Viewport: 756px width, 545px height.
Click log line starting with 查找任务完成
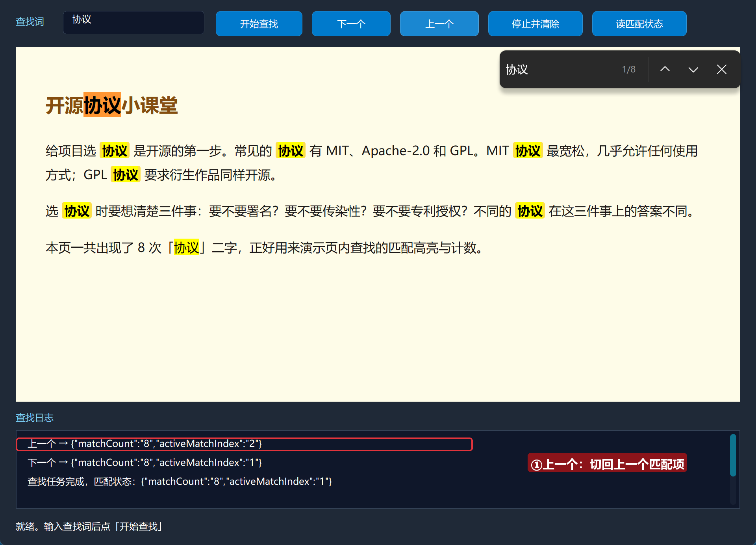(180, 481)
